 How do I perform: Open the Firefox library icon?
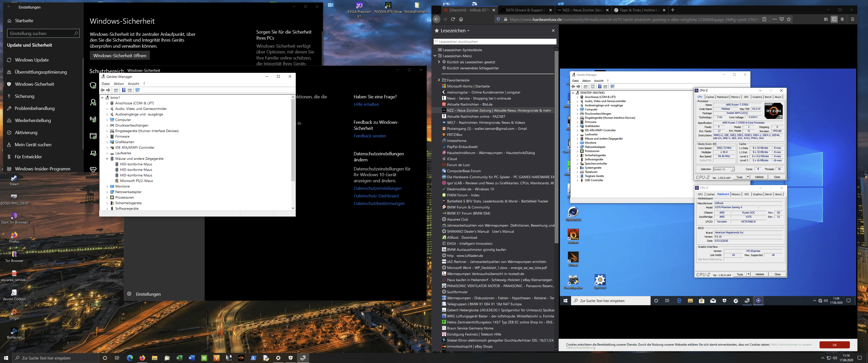[x=826, y=19]
